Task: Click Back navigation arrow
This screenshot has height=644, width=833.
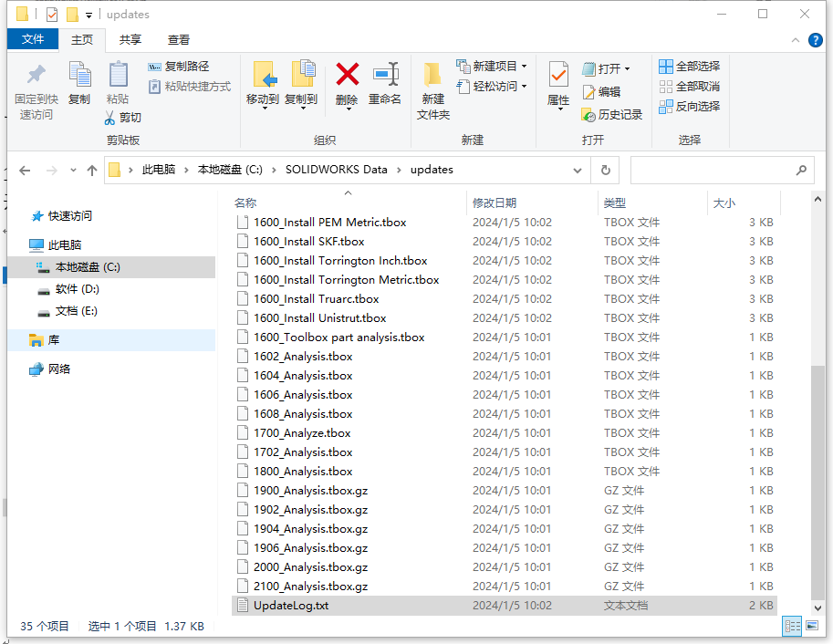Action: click(x=25, y=170)
